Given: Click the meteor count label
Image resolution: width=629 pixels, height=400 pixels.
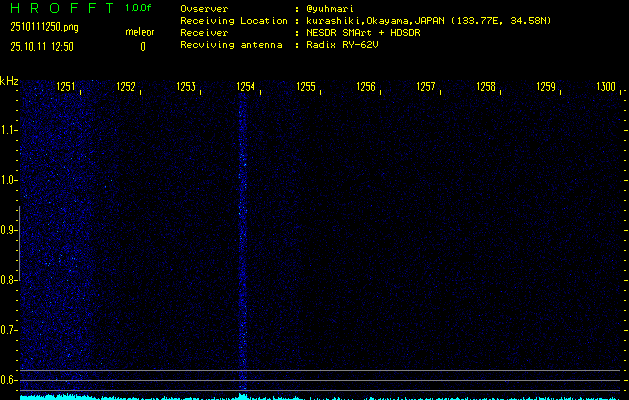Looking at the screenshot, I should [x=140, y=32].
